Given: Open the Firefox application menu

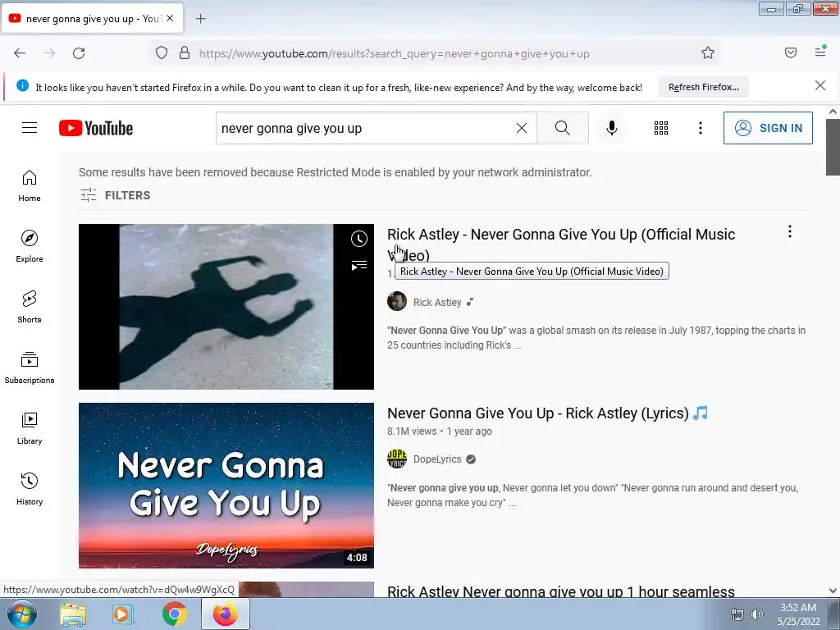Looking at the screenshot, I should [x=820, y=52].
